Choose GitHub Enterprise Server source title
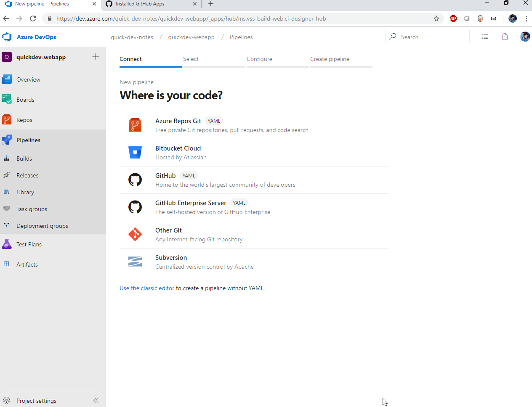 (x=191, y=203)
